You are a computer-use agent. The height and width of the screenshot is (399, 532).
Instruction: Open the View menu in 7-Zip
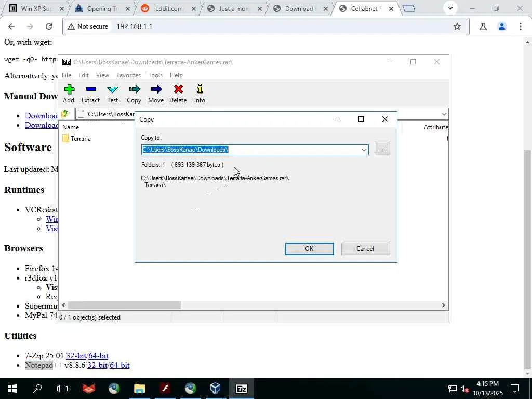coord(102,75)
